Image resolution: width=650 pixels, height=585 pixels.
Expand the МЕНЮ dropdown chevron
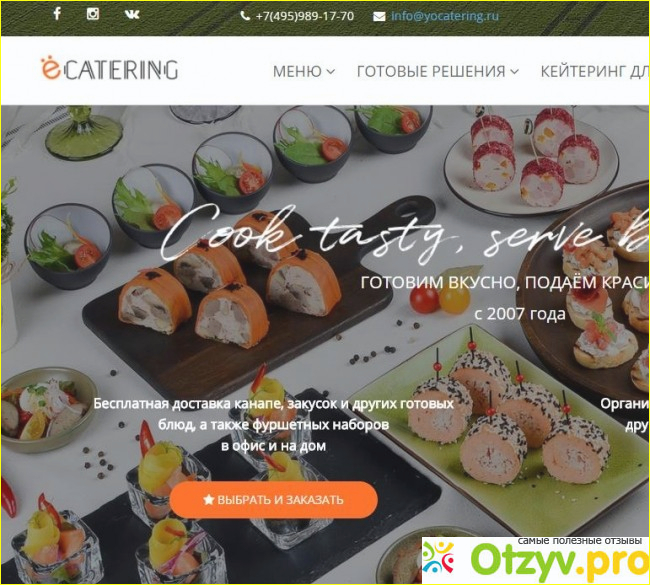(330, 72)
